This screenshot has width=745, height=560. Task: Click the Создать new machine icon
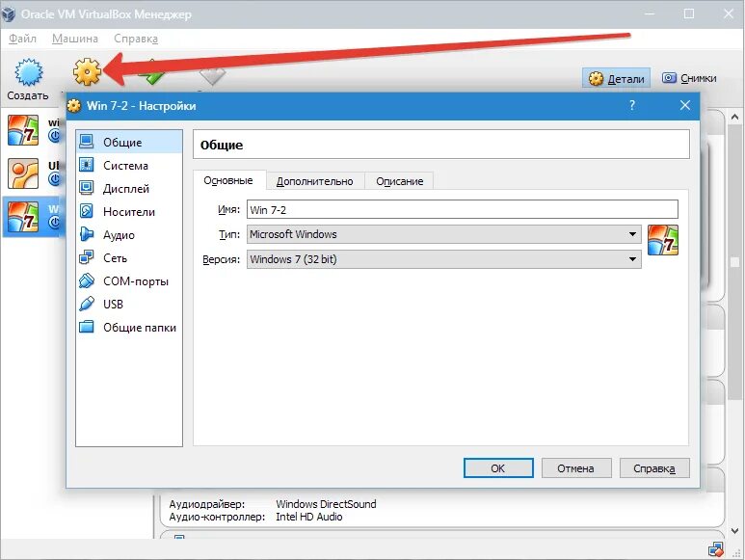(x=28, y=72)
